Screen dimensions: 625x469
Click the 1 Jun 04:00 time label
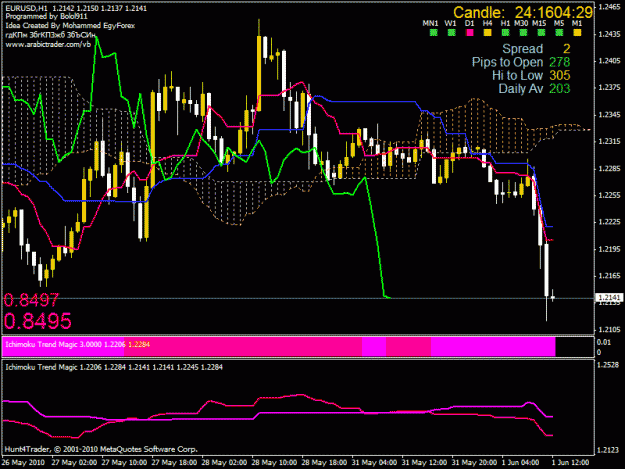tap(520, 463)
